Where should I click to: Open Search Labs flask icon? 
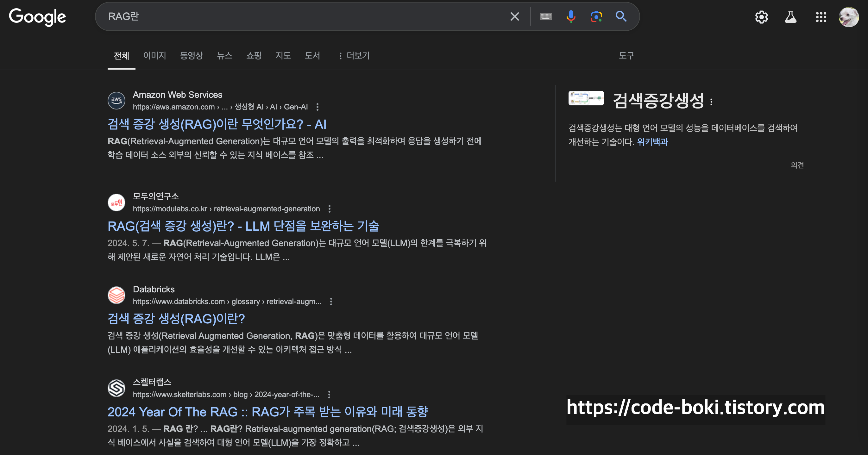point(790,17)
